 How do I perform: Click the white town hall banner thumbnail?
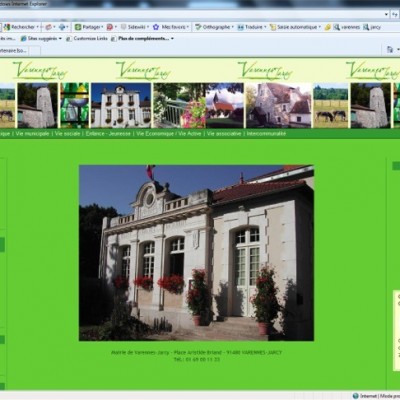[x=121, y=105]
